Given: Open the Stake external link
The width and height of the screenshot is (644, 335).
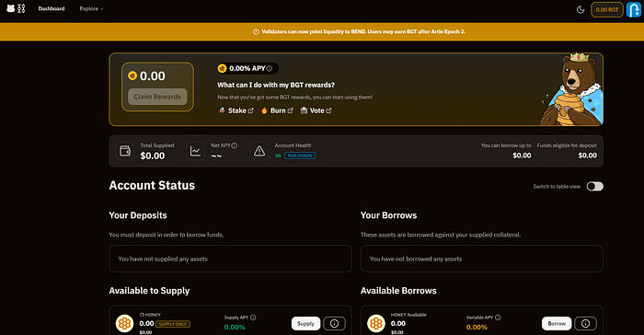Looking at the screenshot, I should [x=236, y=110].
